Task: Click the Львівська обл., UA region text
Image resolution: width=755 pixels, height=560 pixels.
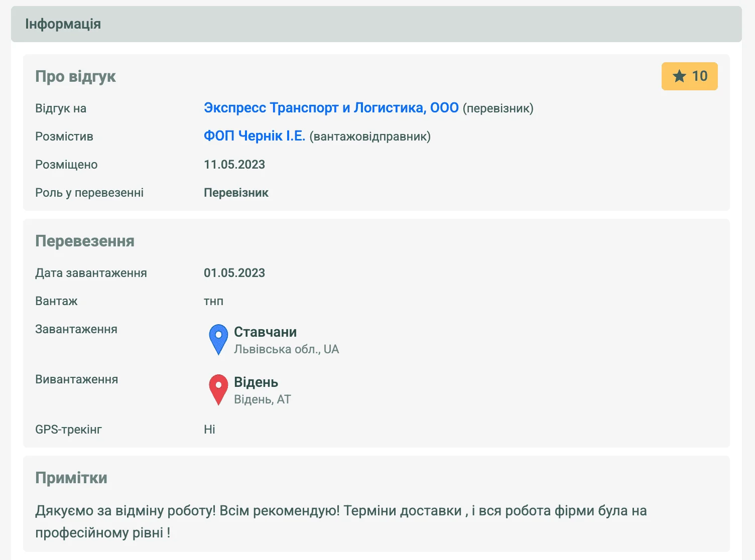Action: [x=287, y=349]
